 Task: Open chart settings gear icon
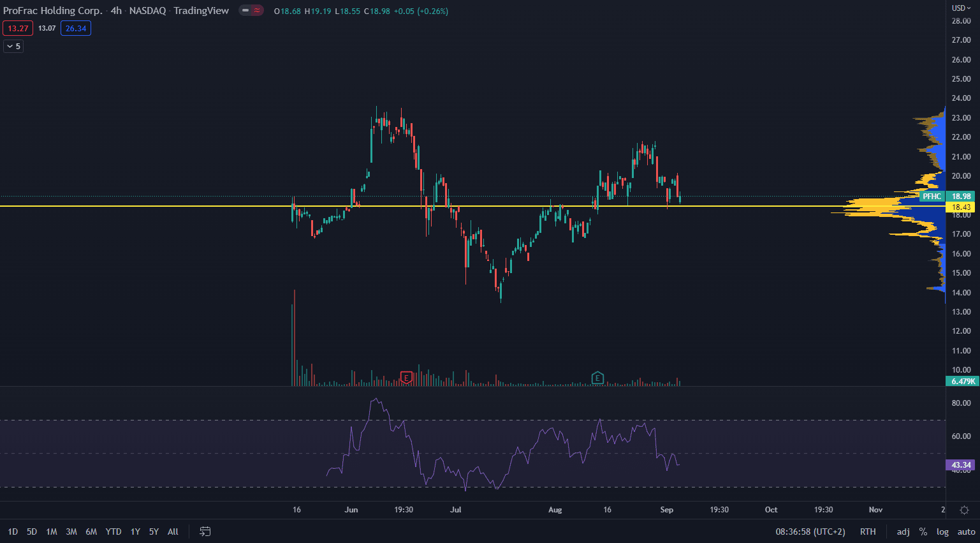point(964,510)
